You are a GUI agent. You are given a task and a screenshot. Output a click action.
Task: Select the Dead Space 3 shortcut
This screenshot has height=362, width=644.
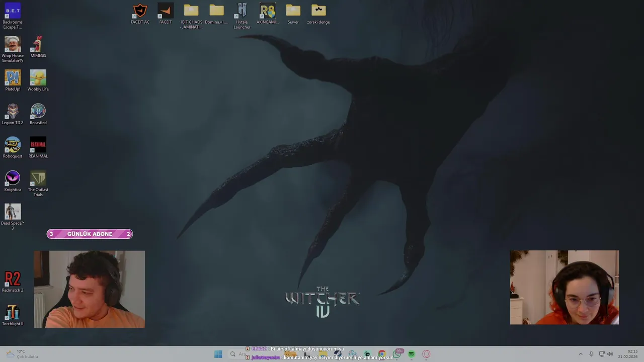[x=13, y=217]
